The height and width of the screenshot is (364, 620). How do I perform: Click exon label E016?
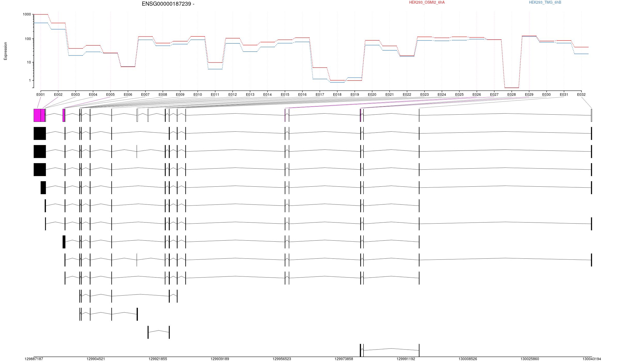302,94
